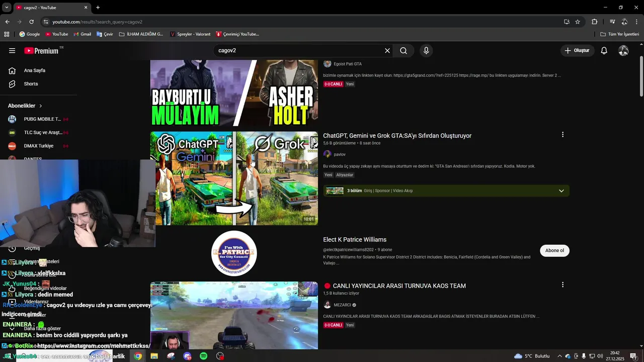Open the ChatGPT Gemini Grok video thumbnail
The image size is (644, 362).
point(234,178)
